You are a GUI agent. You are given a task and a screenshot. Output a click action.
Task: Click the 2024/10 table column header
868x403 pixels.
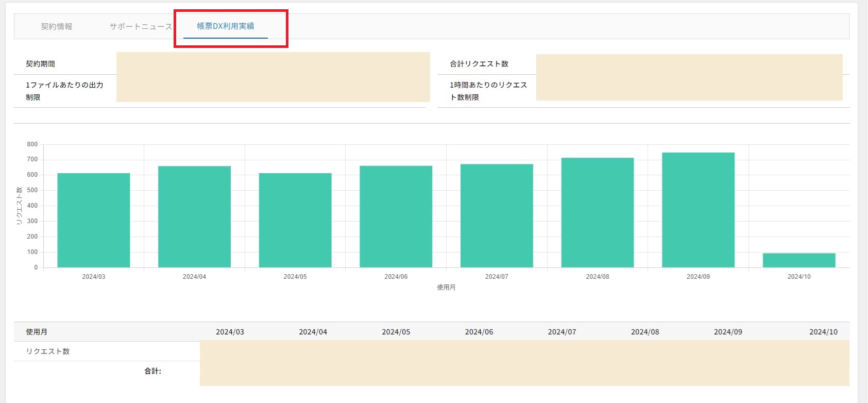[823, 332]
